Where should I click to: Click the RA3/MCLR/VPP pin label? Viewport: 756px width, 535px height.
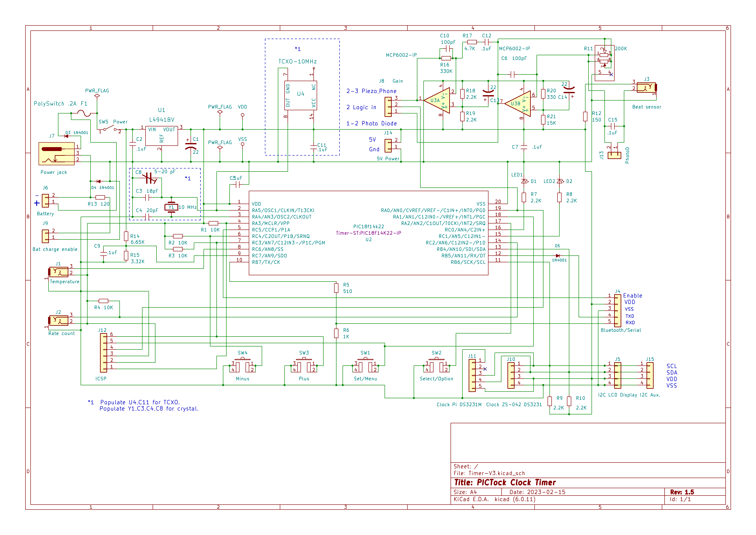[x=271, y=223]
